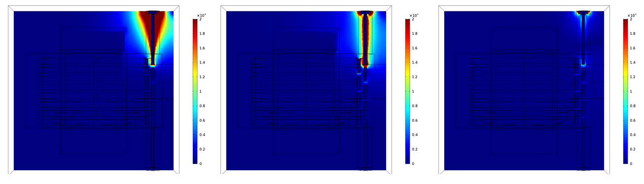Image resolution: width=644 pixels, height=184 pixels.
Task: Click the 0.2 tick on the first plot's legend
Action: [x=202, y=149]
